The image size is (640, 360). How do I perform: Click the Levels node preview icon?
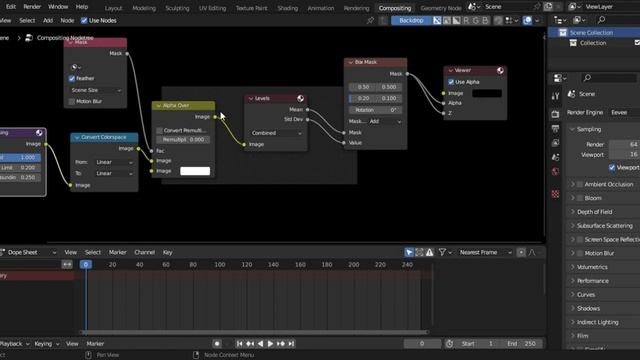coord(300,98)
